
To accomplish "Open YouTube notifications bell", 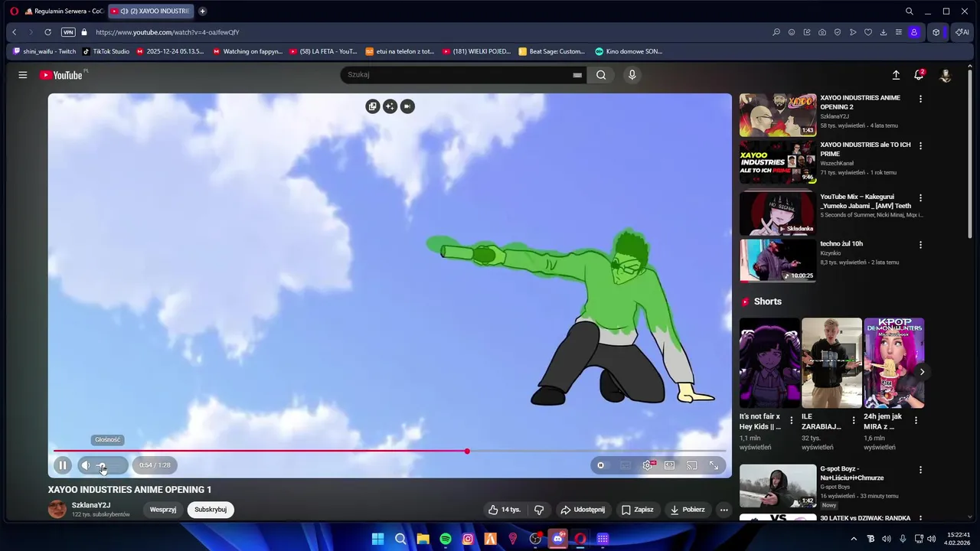I will [919, 75].
